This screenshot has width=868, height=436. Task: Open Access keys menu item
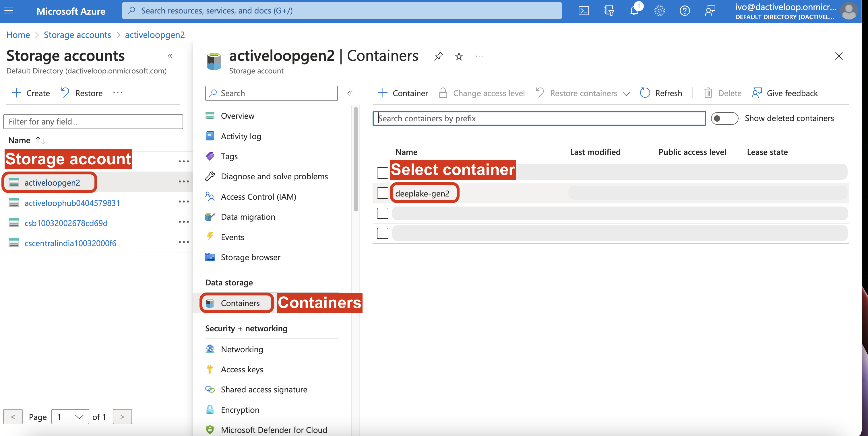(x=242, y=369)
